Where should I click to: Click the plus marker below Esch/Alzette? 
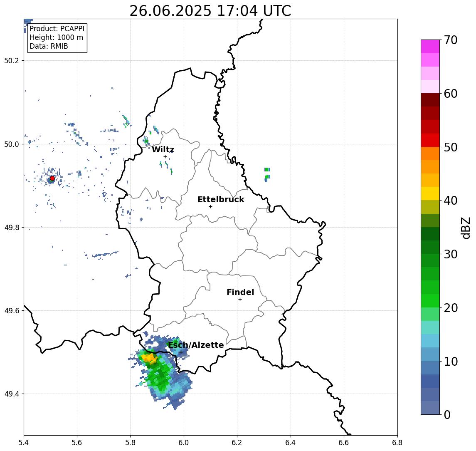[x=181, y=352]
